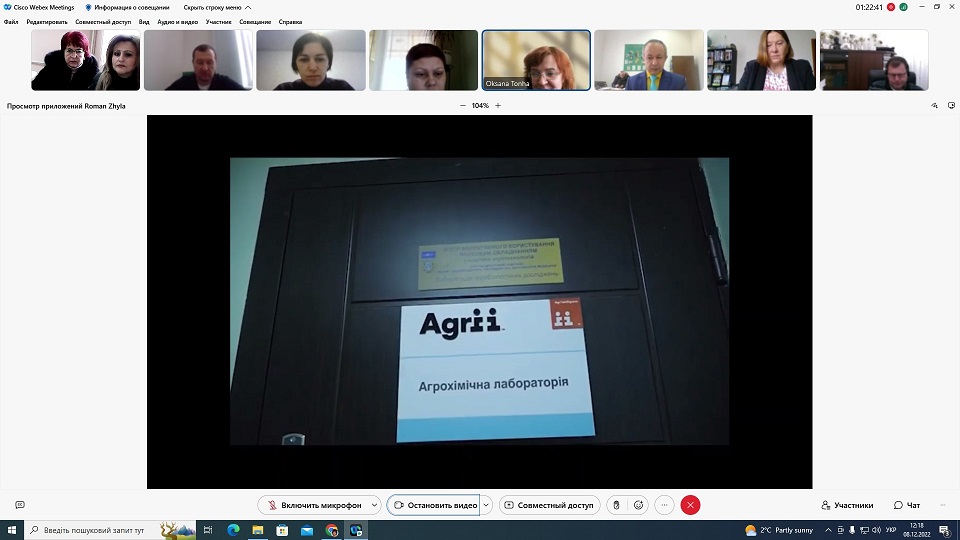The width and height of the screenshot is (960, 540).
Task: Select thumbnail of man wearing headset
Action: [x=874, y=60]
